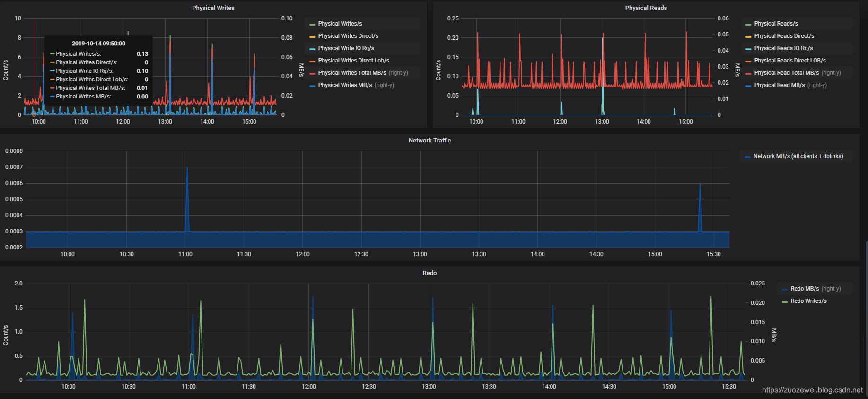Viewport: 868px width, 399px height.
Task: Toggle Redo Writes/s legend entry
Action: [x=808, y=301]
